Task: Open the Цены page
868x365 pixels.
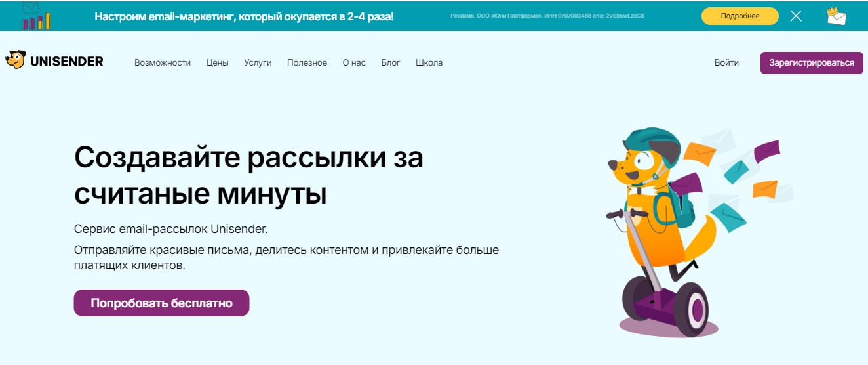Action: click(217, 63)
